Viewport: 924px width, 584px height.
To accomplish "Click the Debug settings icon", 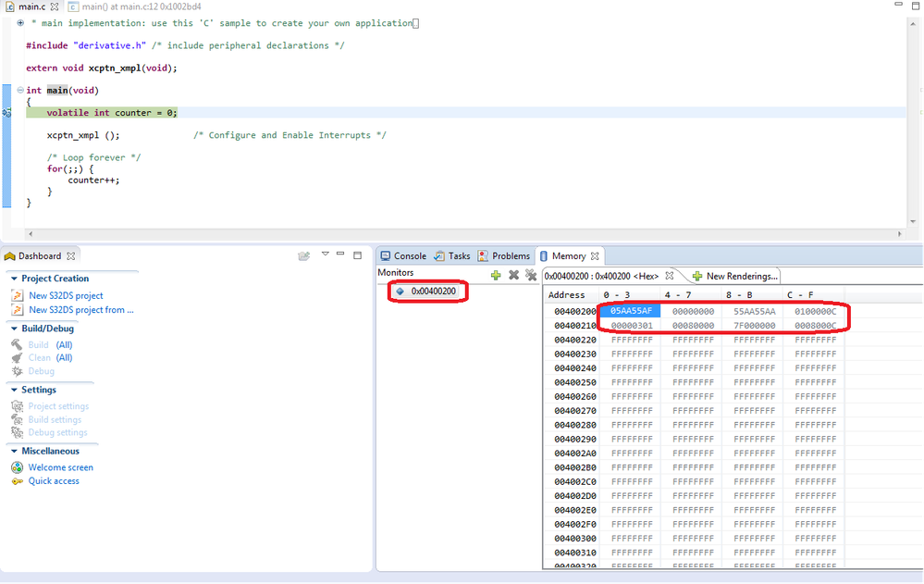I will tap(17, 432).
